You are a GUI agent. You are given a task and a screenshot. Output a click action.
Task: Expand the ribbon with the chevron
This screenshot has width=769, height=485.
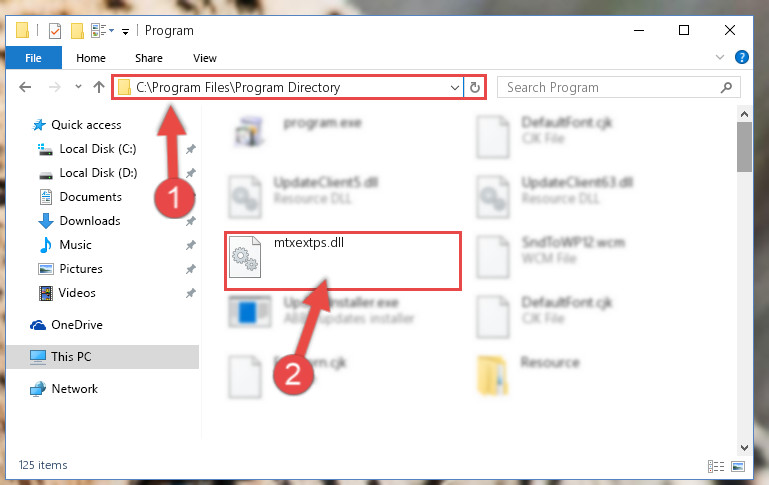click(719, 57)
